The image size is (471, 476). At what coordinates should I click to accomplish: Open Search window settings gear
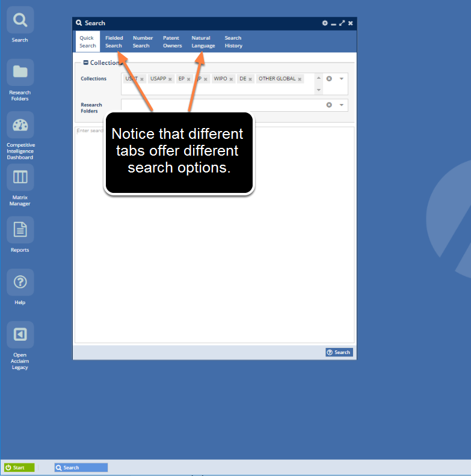(325, 23)
